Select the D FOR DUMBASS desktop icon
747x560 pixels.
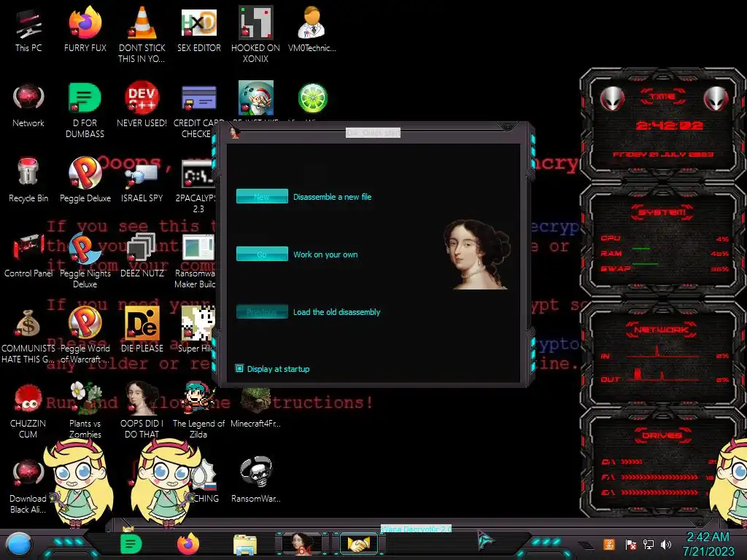[x=85, y=109]
